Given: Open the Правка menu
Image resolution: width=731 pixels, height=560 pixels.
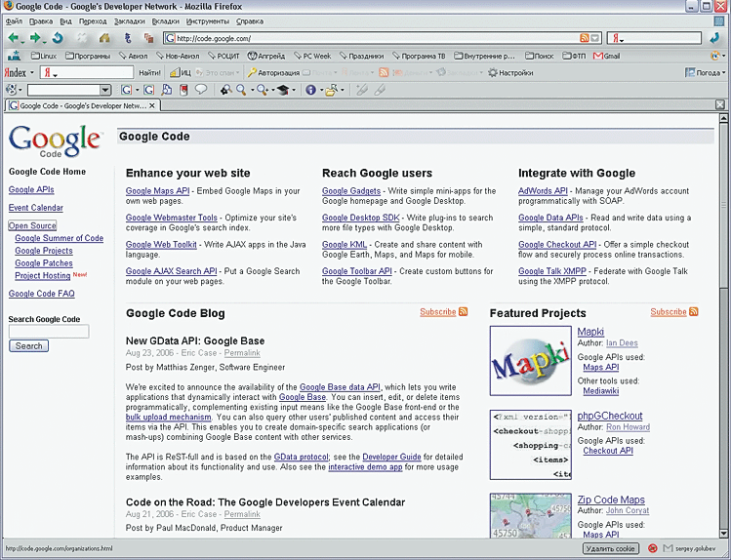Looking at the screenshot, I should (x=41, y=21).
